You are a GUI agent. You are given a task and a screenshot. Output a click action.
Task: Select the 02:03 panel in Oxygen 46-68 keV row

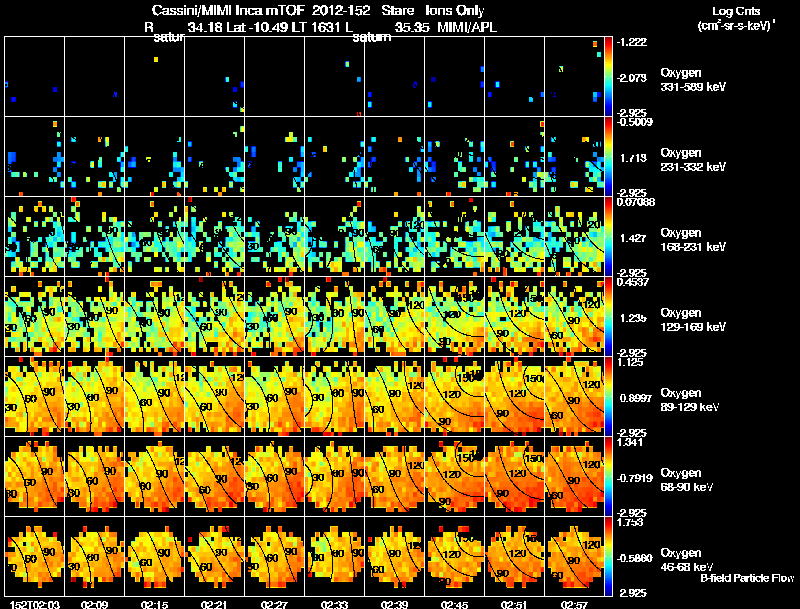[35, 556]
